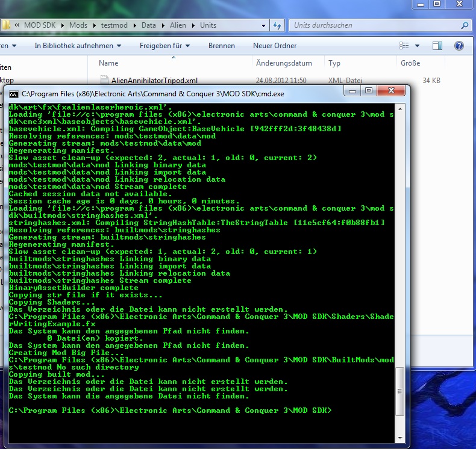Click the refresh icon beside address bar
The width and height of the screenshot is (476, 449).
tap(277, 26)
